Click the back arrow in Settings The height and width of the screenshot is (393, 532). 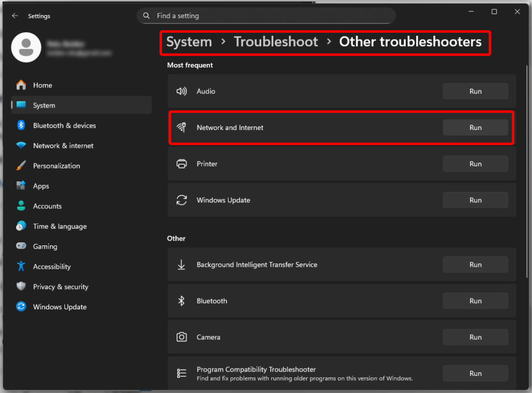15,16
